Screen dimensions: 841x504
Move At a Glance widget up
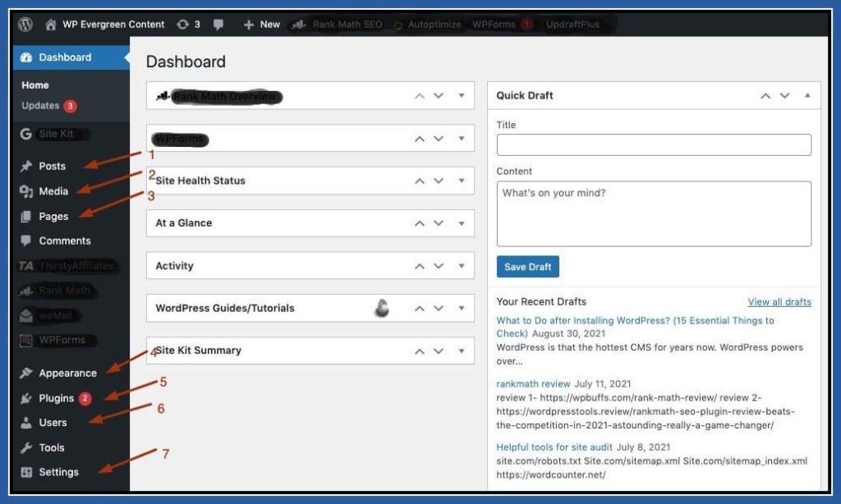[420, 223]
